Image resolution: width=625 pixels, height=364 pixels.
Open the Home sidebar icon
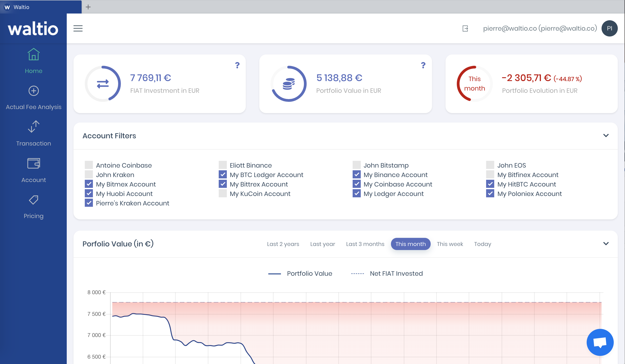click(33, 54)
